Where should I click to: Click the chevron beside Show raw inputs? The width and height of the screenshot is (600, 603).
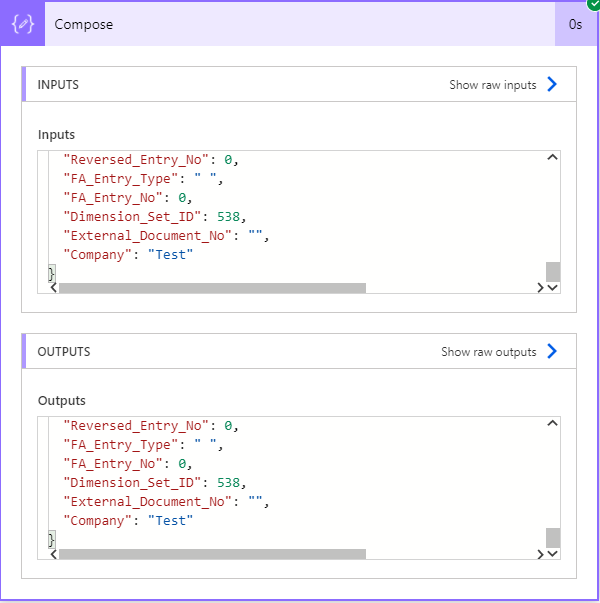(552, 85)
